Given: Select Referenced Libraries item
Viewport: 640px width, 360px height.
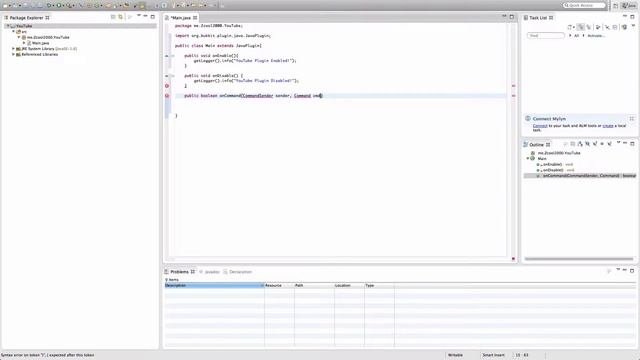Looking at the screenshot, I should click(x=37, y=54).
